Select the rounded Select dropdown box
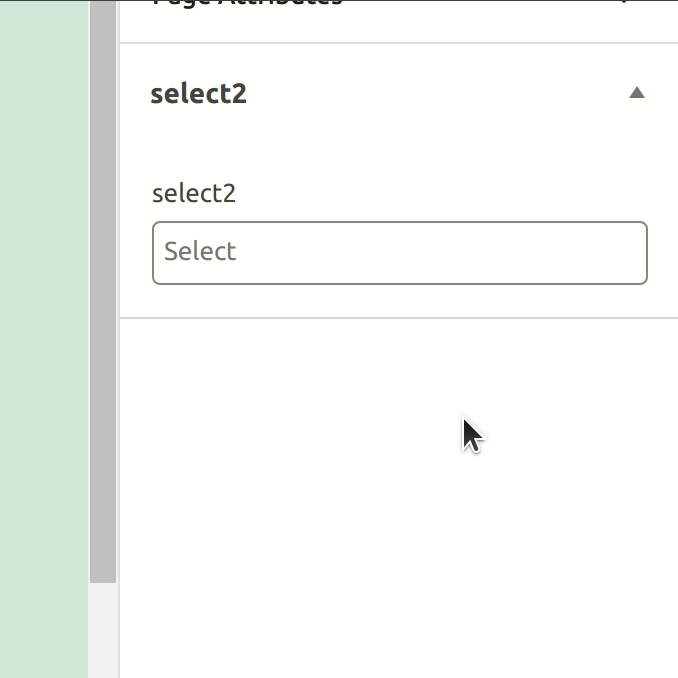The height and width of the screenshot is (678, 678). [x=400, y=253]
